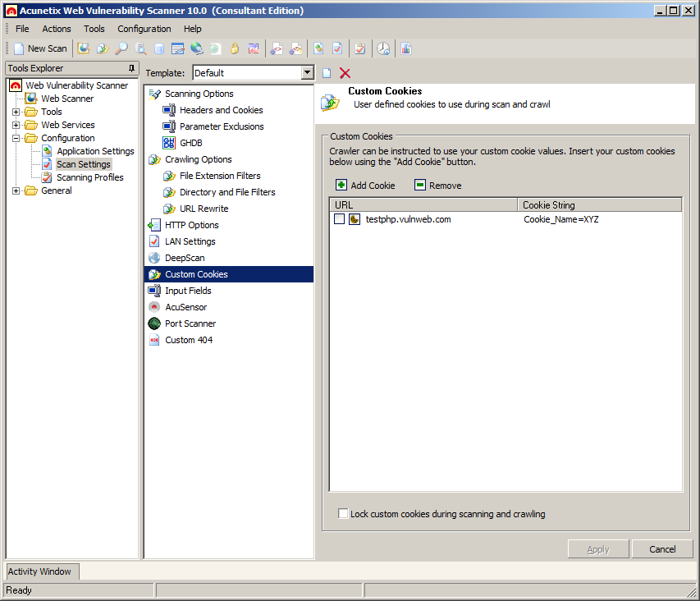Image resolution: width=700 pixels, height=601 pixels.
Task: Open LAN Settings
Action: tap(190, 241)
